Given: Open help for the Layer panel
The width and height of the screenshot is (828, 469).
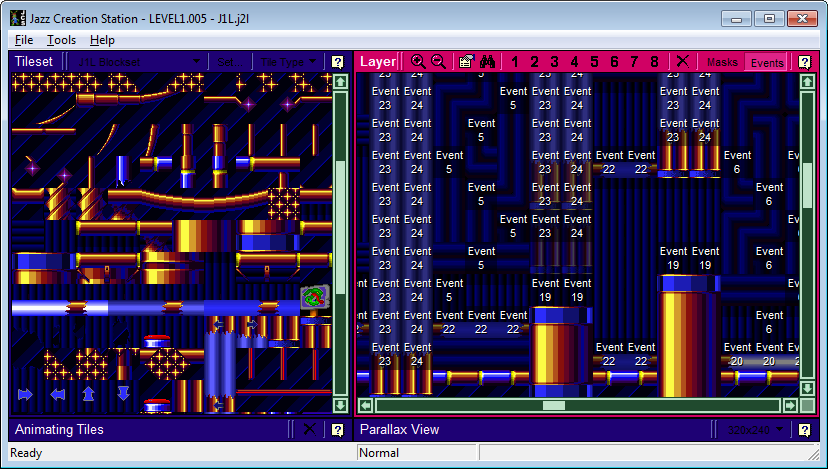Looking at the screenshot, I should click(804, 62).
